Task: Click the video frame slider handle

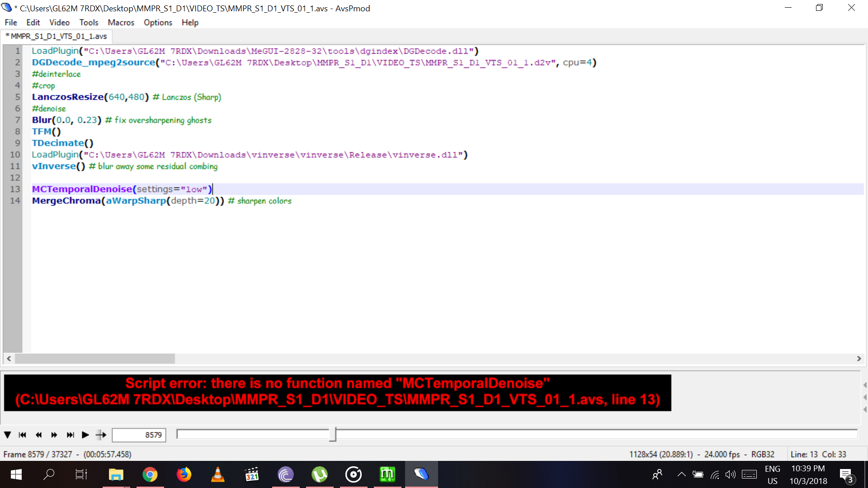Action: point(332,434)
